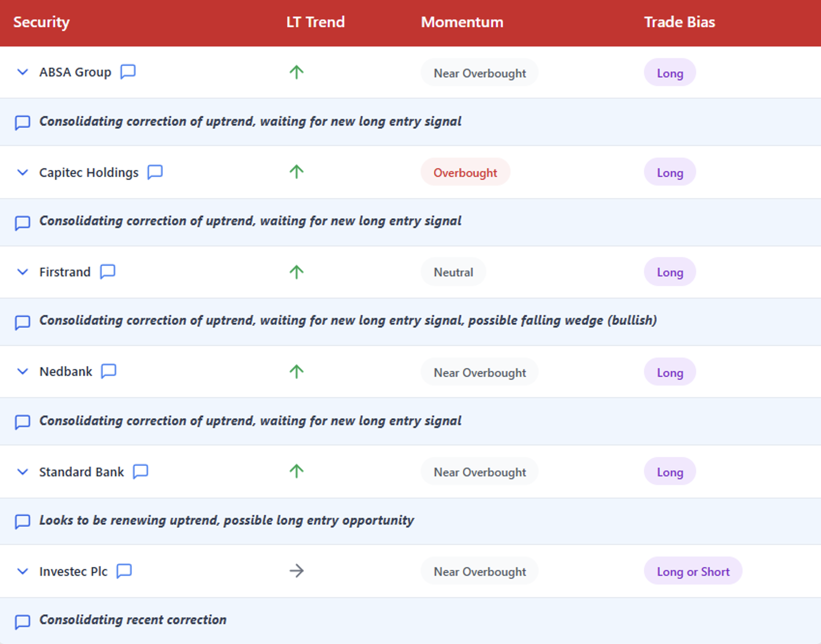Image resolution: width=821 pixels, height=644 pixels.
Task: Click comment icon next to Standard Bank
Action: pyautogui.click(x=140, y=471)
